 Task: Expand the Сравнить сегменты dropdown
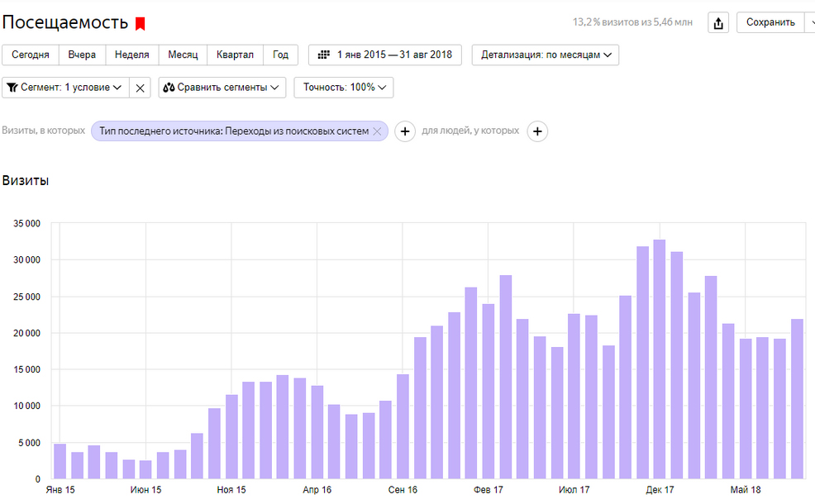click(222, 88)
